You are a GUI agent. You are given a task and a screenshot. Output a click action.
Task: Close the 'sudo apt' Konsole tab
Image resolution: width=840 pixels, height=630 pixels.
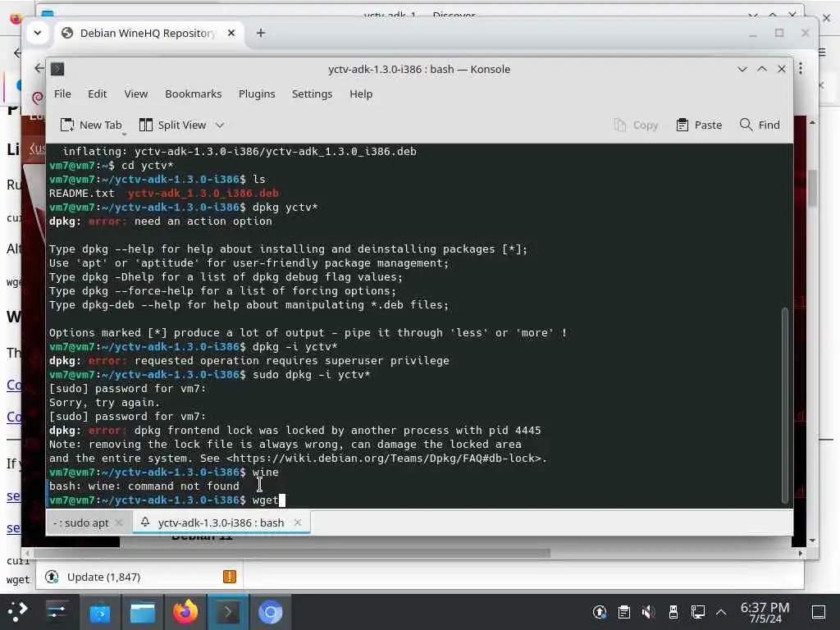click(x=119, y=523)
